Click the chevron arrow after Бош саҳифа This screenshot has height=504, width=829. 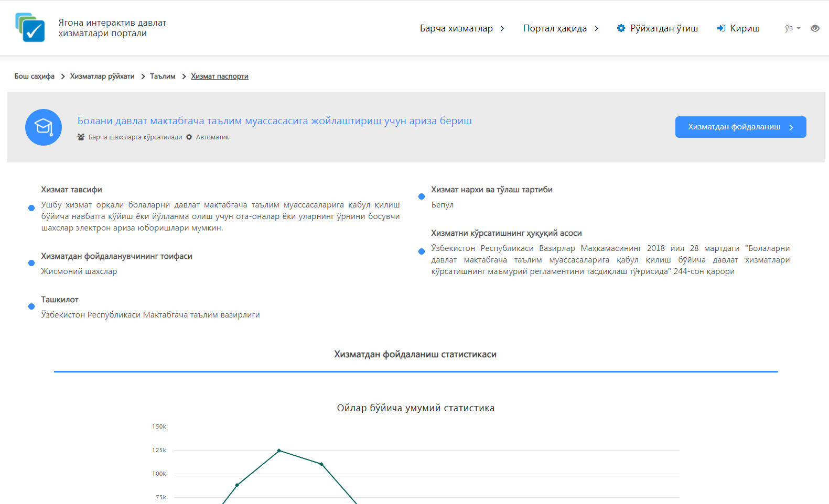click(63, 76)
